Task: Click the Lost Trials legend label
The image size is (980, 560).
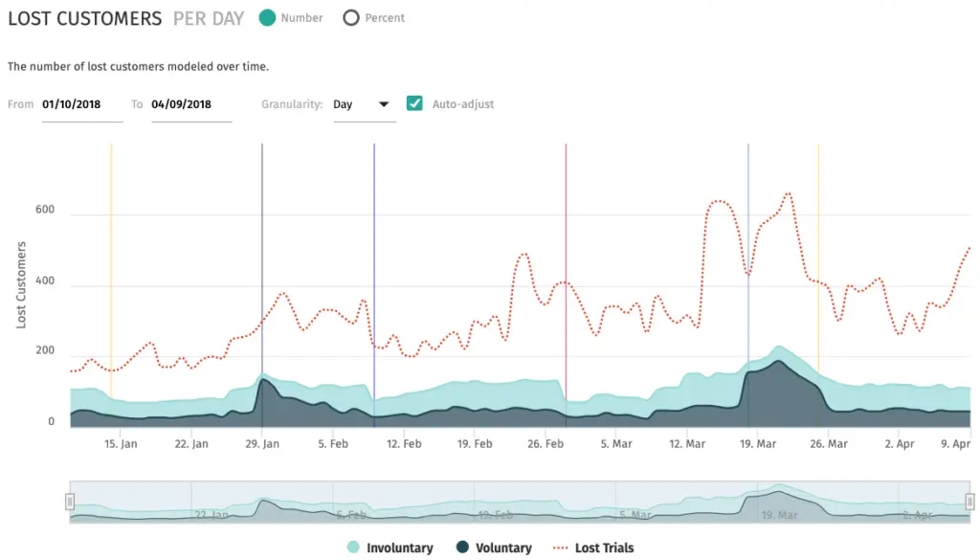Action: [x=605, y=549]
